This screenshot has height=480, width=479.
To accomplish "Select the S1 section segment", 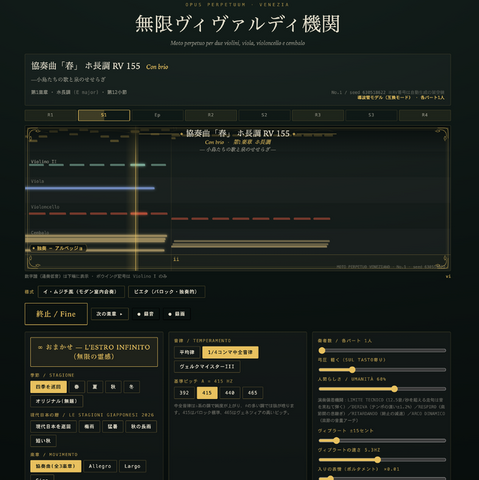I will click(104, 115).
